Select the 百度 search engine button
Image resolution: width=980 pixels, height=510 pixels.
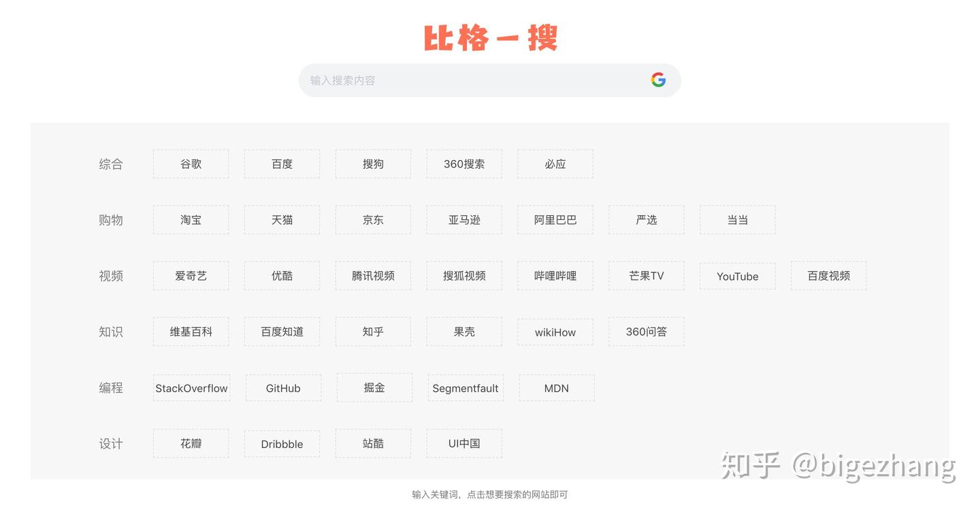click(282, 164)
